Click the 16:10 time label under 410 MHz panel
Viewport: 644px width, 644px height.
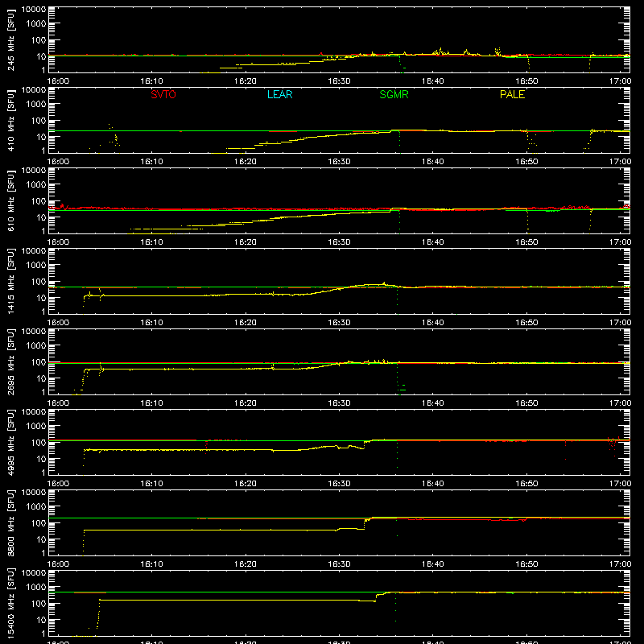(151, 162)
